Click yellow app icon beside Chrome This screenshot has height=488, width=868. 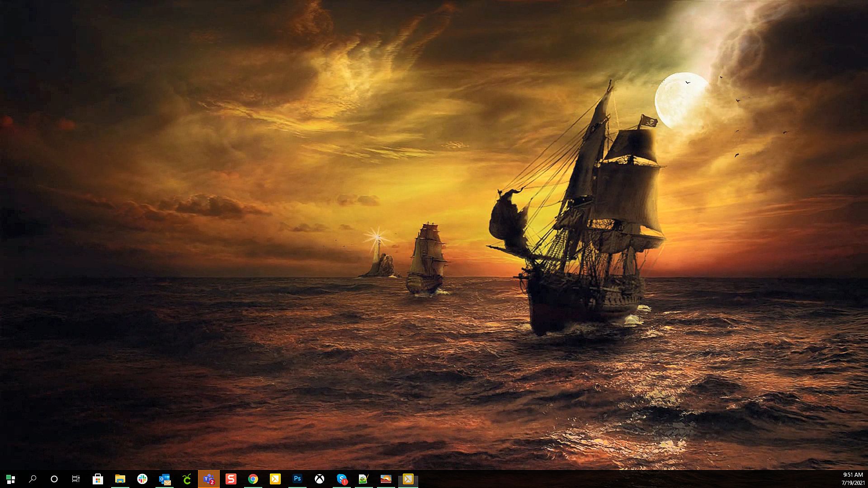(x=275, y=479)
